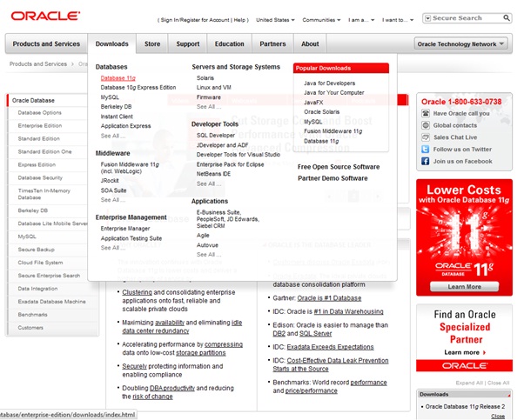Click SQL Developer under Developer Tools

point(216,135)
